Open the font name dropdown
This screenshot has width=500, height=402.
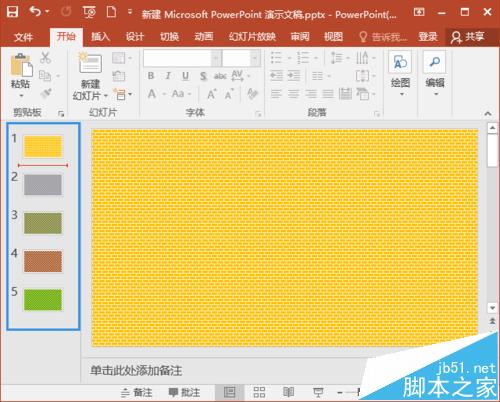[x=217, y=58]
